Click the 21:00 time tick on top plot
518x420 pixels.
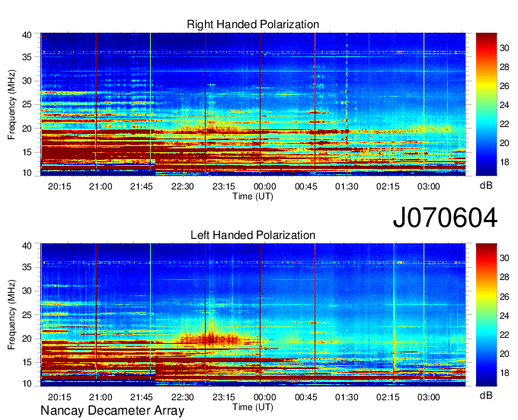101,186
